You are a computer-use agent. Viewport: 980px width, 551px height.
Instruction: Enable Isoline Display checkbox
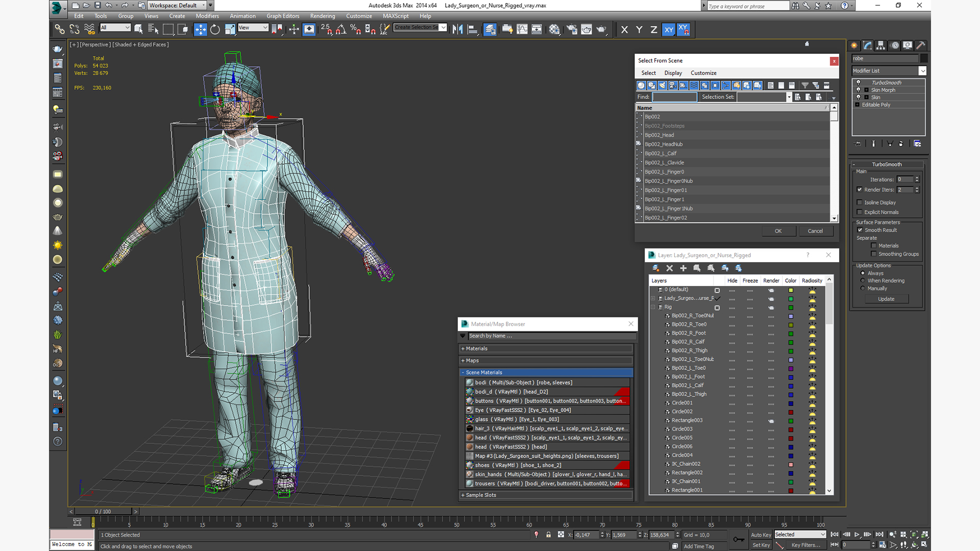coord(860,203)
